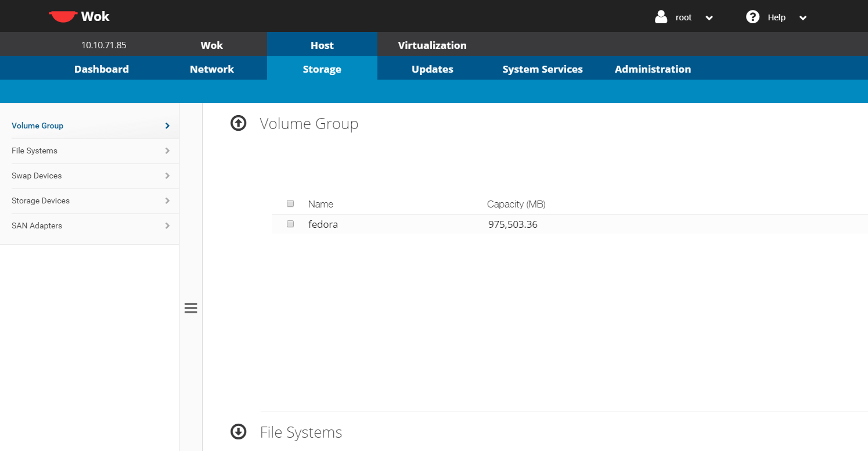The image size is (868, 451).
Task: Open the Help dropdown arrow
Action: [803, 18]
